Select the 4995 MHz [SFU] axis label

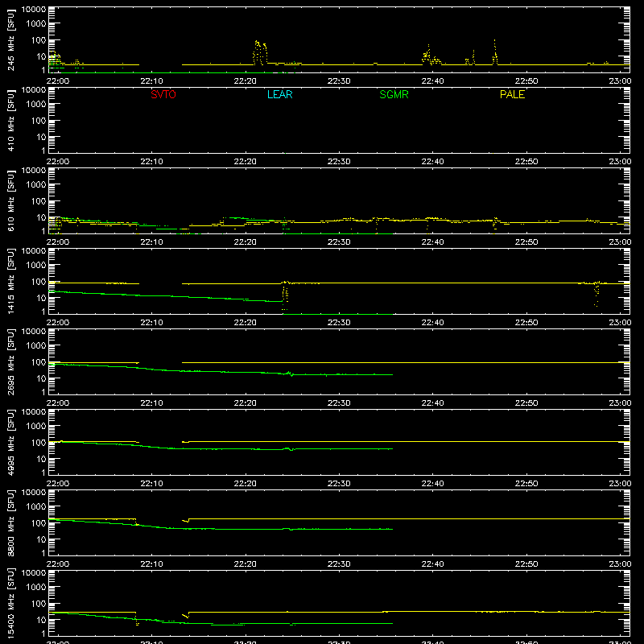tap(10, 442)
